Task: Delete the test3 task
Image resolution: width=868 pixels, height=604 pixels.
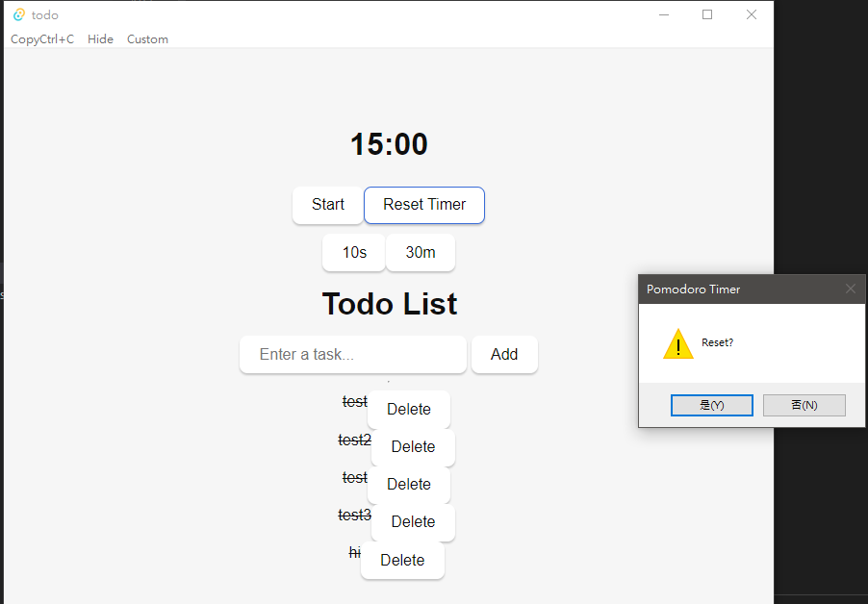Action: pos(413,522)
